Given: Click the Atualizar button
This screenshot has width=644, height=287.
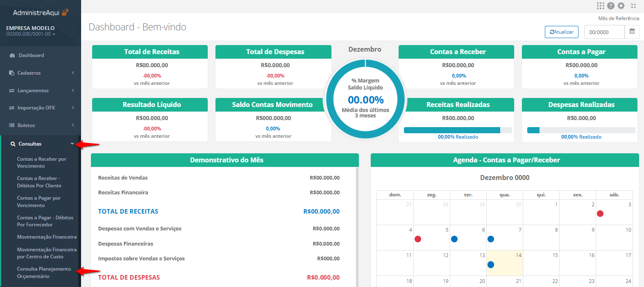Looking at the screenshot, I should coord(561,32).
